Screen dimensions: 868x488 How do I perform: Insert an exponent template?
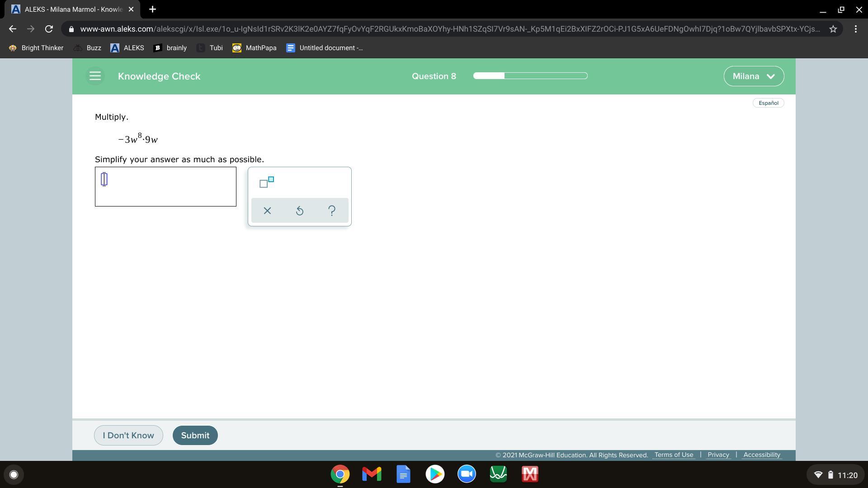coord(267,182)
